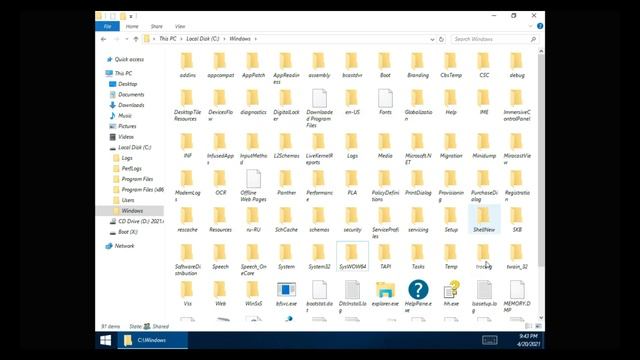Image resolution: width=640 pixels, height=360 pixels.
Task: Click the C:\Windows taskbar button
Action: 153,340
